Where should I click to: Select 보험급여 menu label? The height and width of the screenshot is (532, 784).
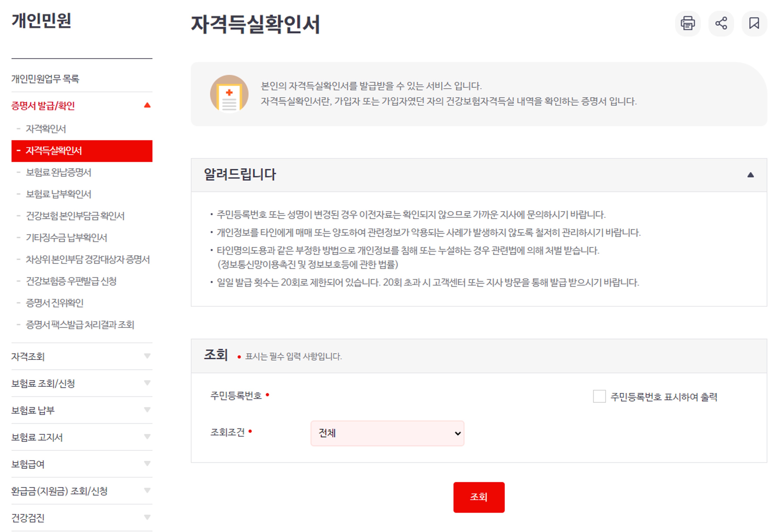[x=28, y=464]
